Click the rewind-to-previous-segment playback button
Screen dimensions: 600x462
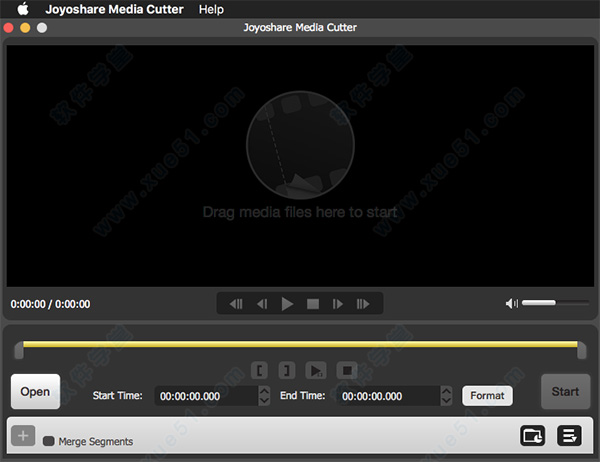point(236,304)
